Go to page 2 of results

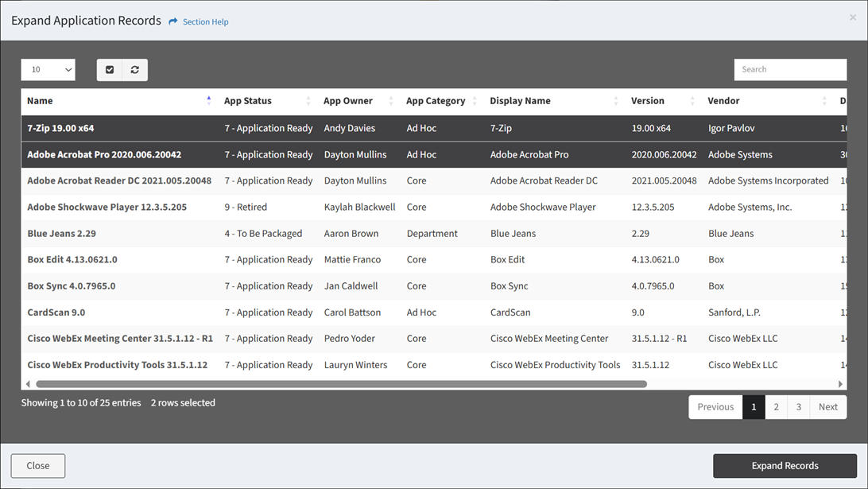777,407
